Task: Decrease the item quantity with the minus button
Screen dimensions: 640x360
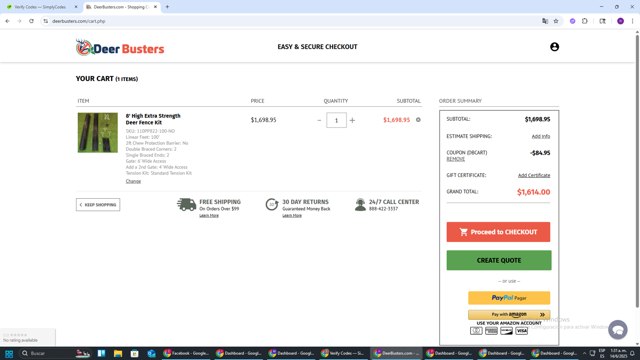Action: click(319, 120)
